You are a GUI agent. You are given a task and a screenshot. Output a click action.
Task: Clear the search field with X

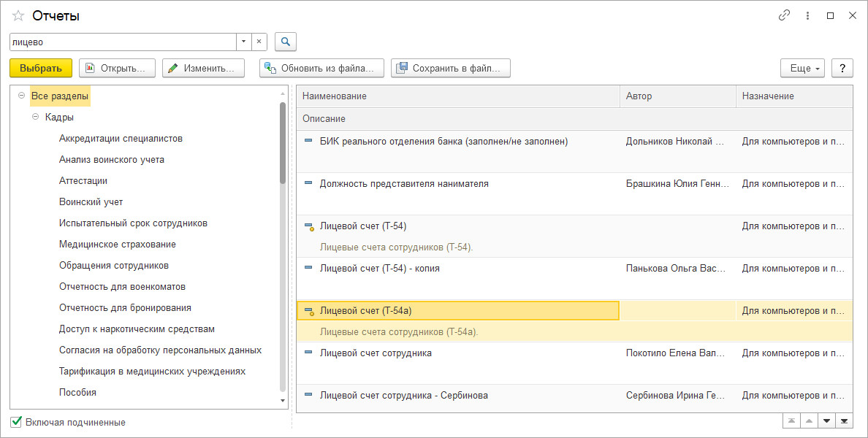coord(259,42)
